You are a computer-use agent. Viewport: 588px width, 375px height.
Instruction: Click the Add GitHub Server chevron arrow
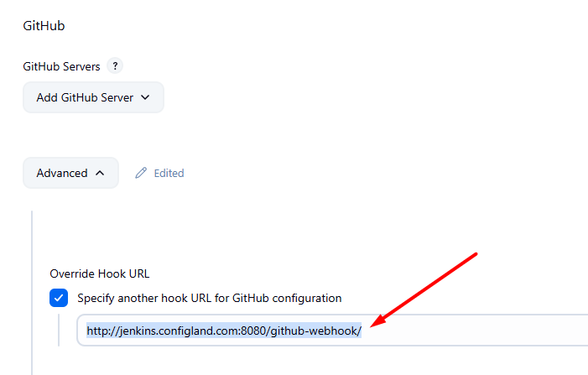pyautogui.click(x=145, y=97)
